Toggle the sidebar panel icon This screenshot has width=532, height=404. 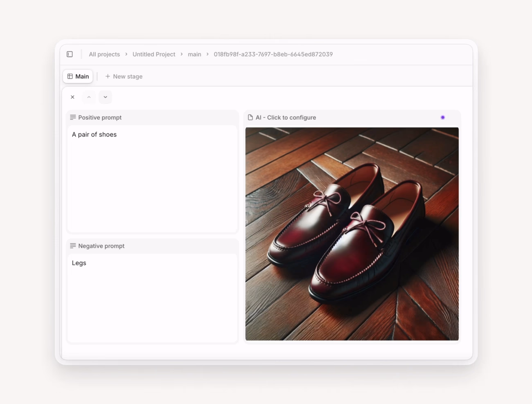(x=70, y=54)
